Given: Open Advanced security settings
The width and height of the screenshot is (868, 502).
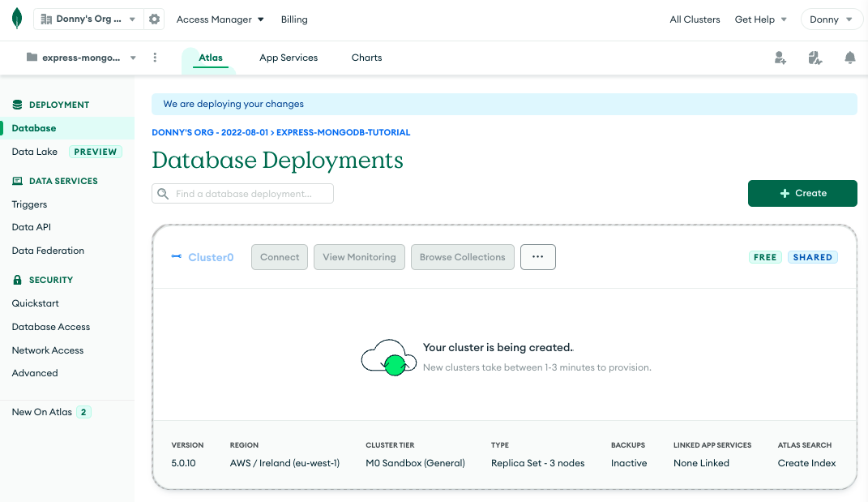Looking at the screenshot, I should (x=35, y=373).
